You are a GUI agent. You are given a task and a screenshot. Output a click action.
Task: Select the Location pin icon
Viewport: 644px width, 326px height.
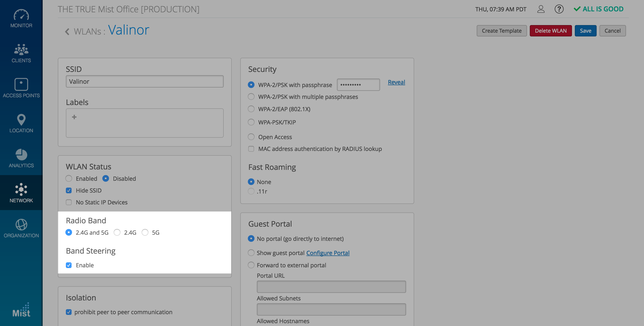click(x=21, y=119)
